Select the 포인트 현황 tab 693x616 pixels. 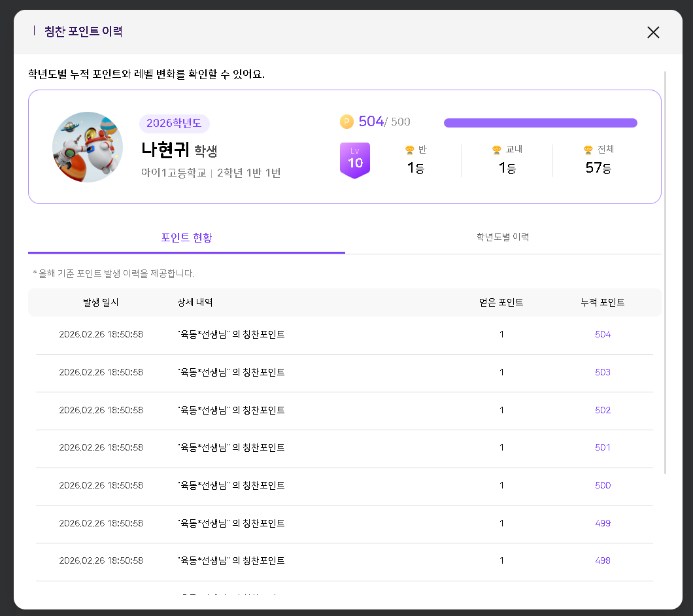[x=186, y=237]
